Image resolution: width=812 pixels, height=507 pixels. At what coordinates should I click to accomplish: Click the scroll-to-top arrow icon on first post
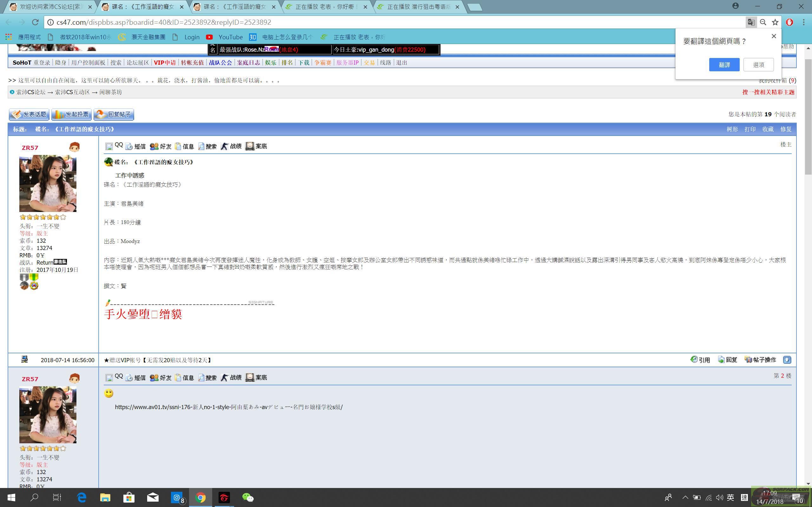(x=787, y=360)
